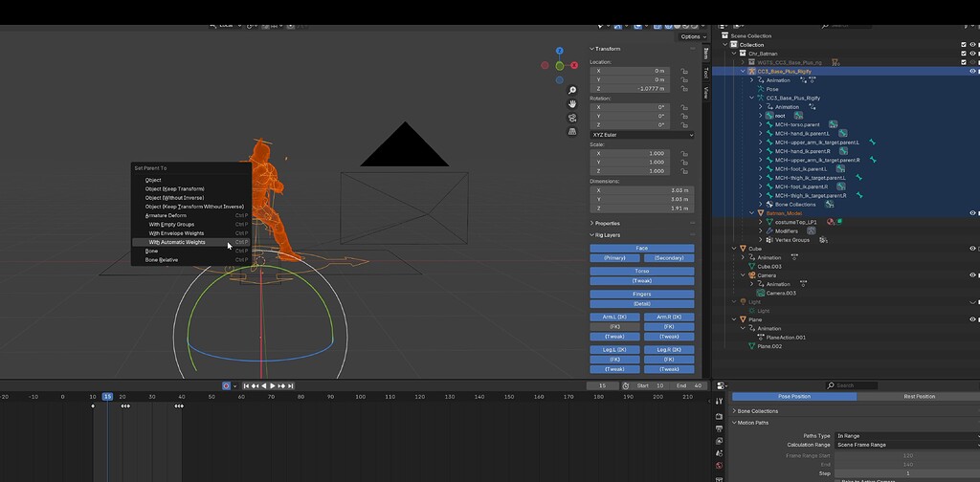The width and height of the screenshot is (980, 482).
Task: Open the XYZ Euler rotation mode dropdown
Action: pyautogui.click(x=641, y=135)
